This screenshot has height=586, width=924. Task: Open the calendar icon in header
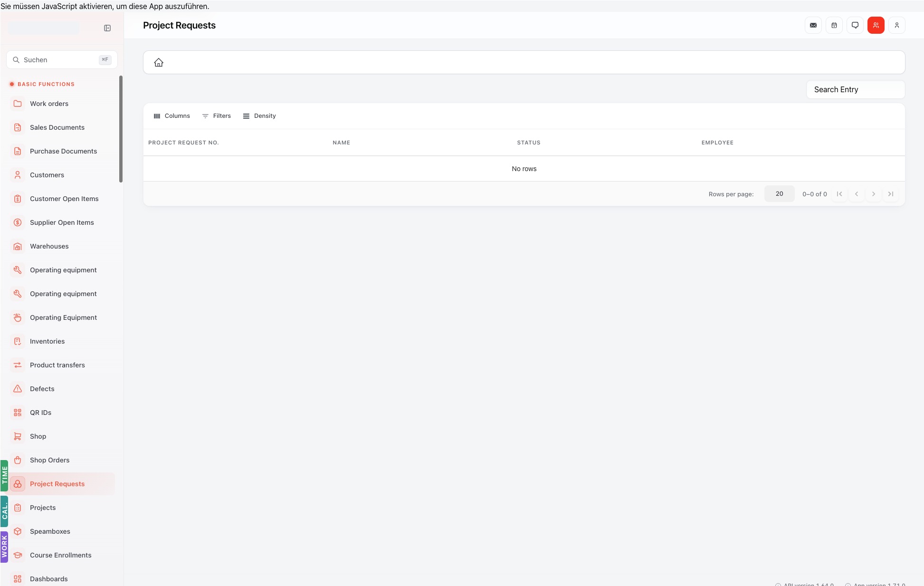point(834,25)
